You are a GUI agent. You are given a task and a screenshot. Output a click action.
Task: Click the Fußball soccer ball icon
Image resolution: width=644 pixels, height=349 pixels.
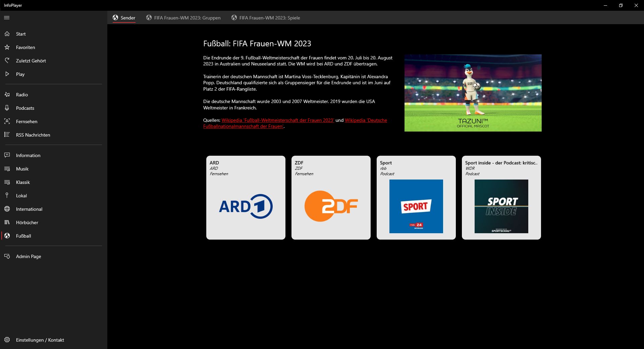(7, 236)
